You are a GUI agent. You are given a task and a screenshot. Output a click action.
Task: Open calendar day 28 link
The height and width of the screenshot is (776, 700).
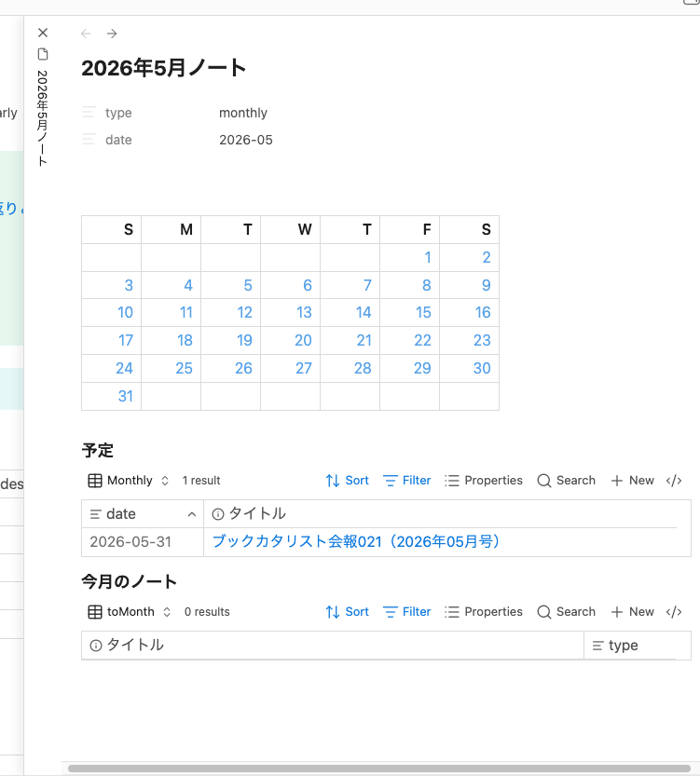point(363,368)
